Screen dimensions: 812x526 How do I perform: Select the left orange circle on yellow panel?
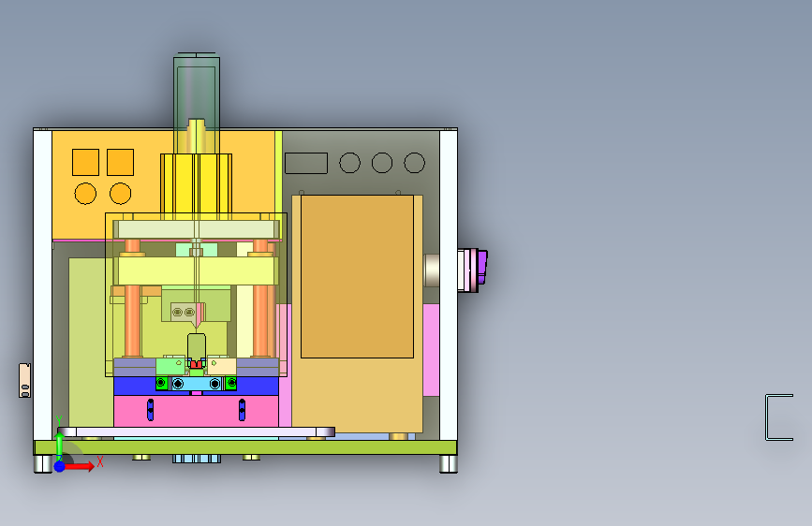click(85, 194)
